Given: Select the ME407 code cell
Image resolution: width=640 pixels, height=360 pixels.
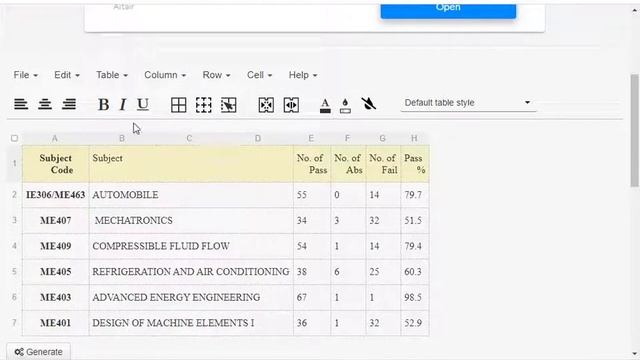Looking at the screenshot, I should pos(56,221).
